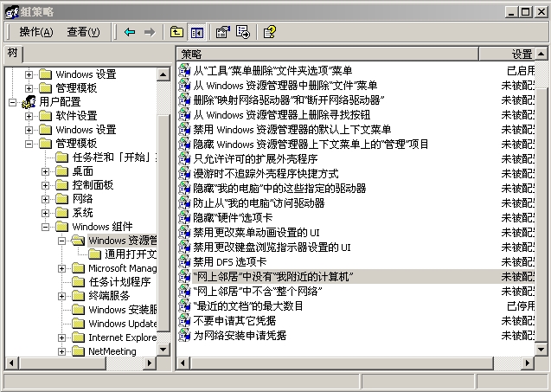Image resolution: width=551 pixels, height=392 pixels.
Task: Select policy "网上邻居"中不含"整个网络"
Action: click(258, 291)
